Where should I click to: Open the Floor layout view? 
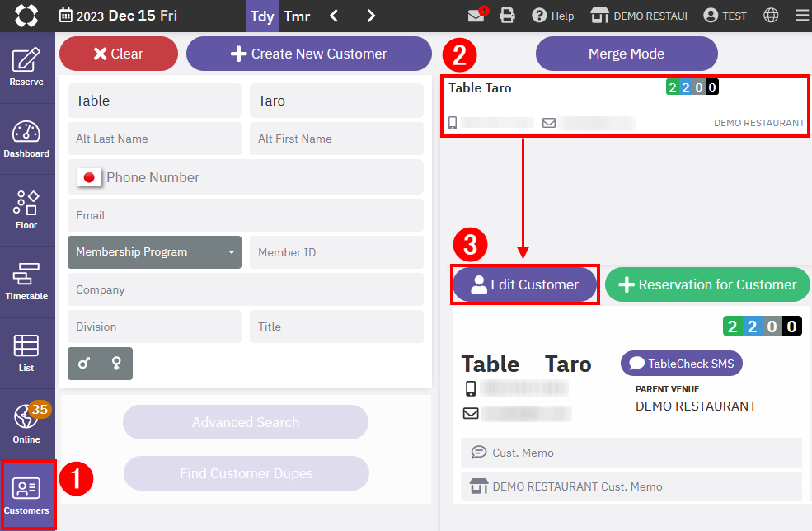coord(26,209)
